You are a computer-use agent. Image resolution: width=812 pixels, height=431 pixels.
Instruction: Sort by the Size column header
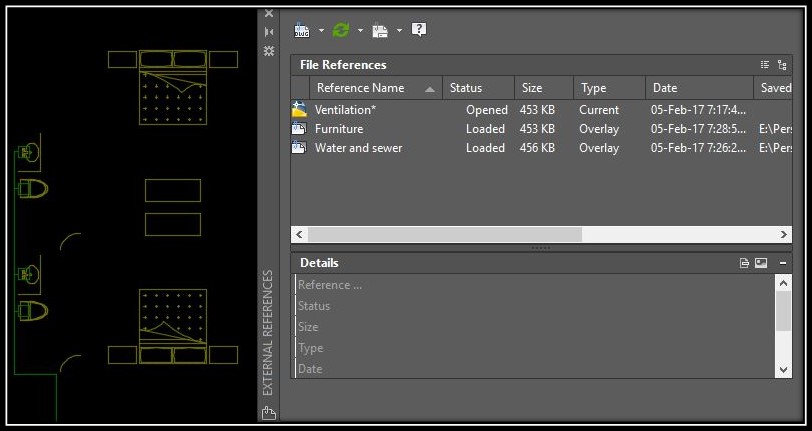tap(544, 88)
